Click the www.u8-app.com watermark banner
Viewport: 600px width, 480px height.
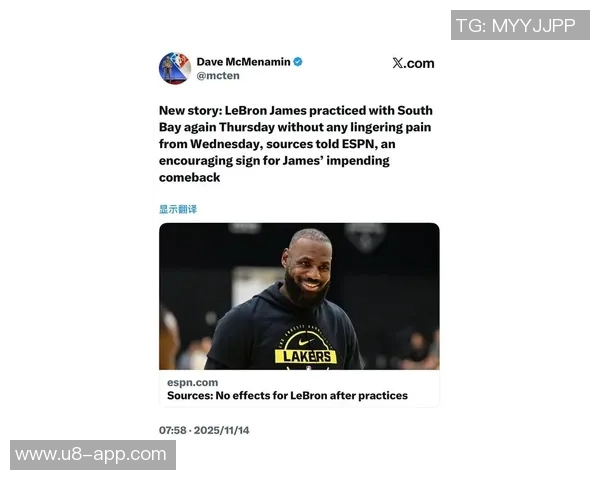(x=93, y=455)
